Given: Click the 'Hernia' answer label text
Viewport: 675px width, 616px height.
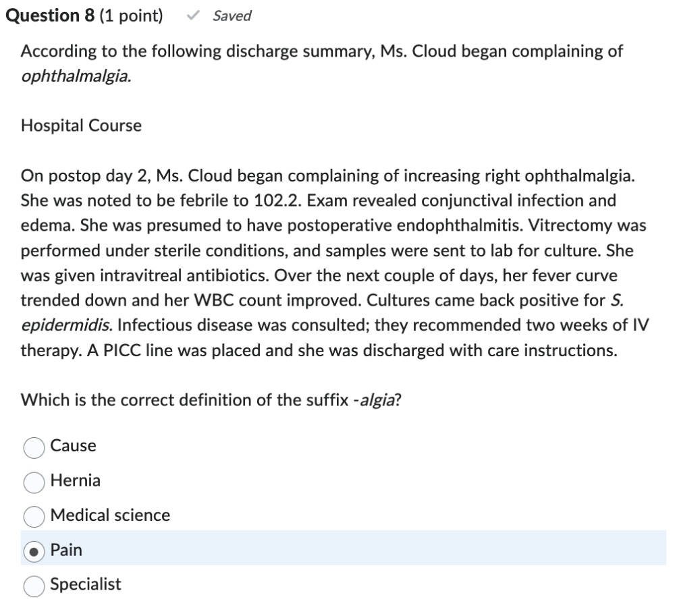Looking at the screenshot, I should pos(76,481).
